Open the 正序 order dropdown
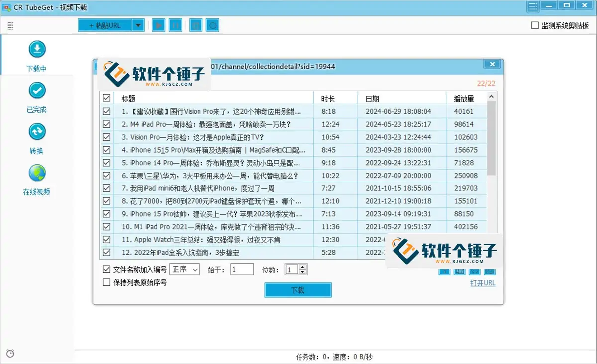Image resolution: width=597 pixels, height=364 pixels. (x=185, y=269)
